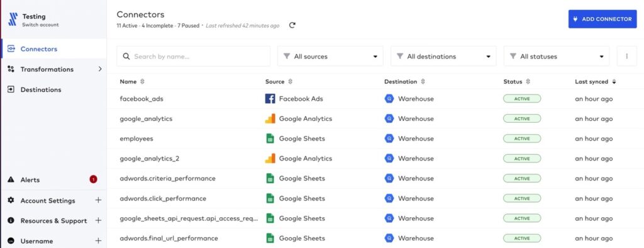Click the refresh connectors icon
Viewport: 644px width, 248px height.
click(292, 25)
